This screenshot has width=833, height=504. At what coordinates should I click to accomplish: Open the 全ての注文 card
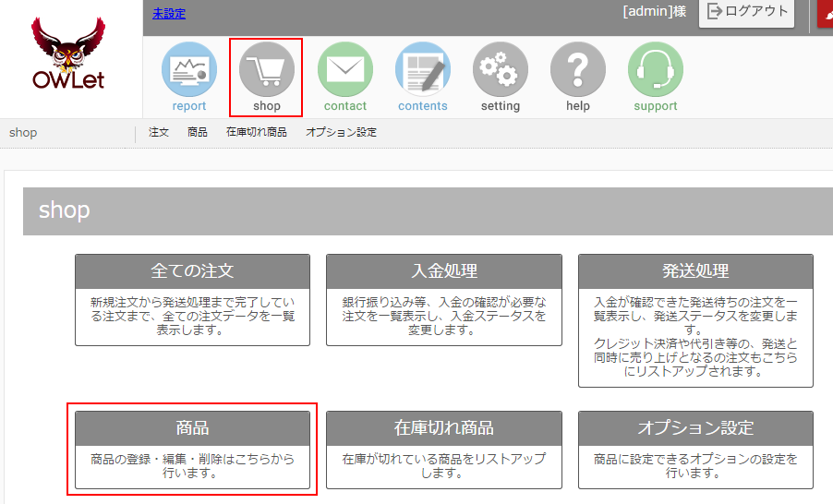point(192,300)
